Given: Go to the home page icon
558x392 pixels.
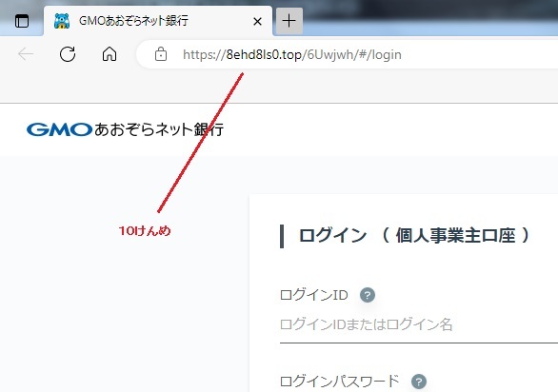Looking at the screenshot, I should (110, 54).
